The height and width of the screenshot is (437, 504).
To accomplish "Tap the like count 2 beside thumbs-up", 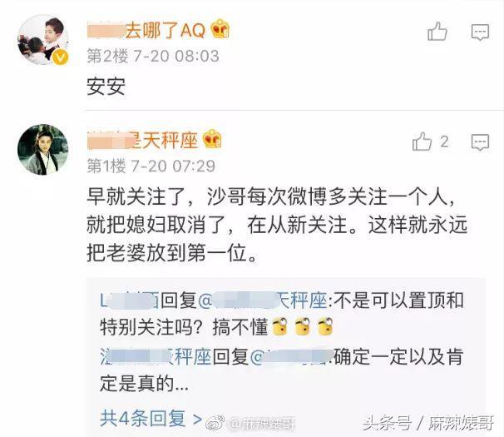I will [x=445, y=142].
